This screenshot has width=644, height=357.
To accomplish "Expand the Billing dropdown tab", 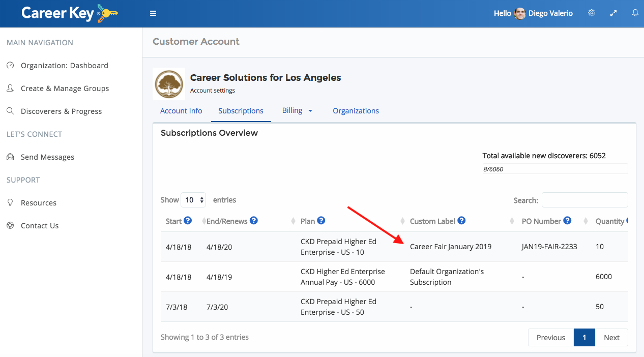I will click(298, 111).
